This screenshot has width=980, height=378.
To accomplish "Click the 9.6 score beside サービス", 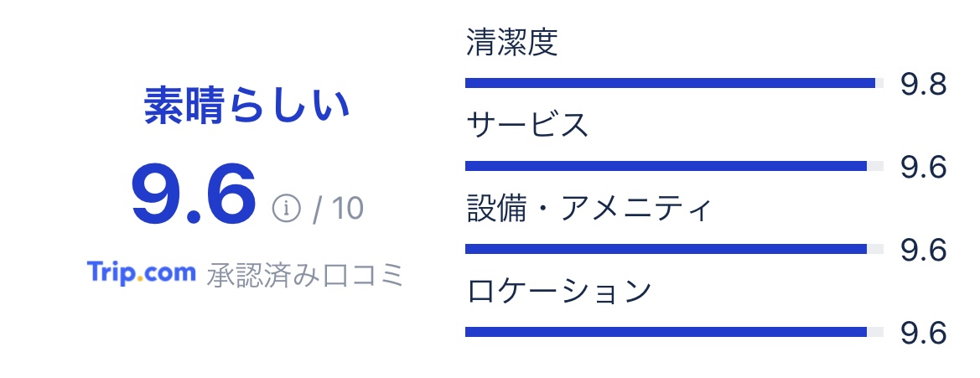I will tap(923, 168).
